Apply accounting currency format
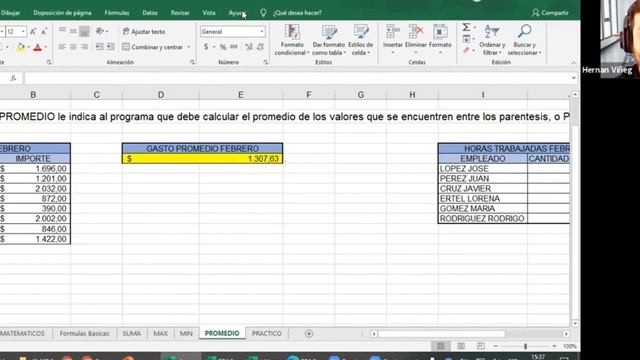The height and width of the screenshot is (360, 640). [x=206, y=47]
